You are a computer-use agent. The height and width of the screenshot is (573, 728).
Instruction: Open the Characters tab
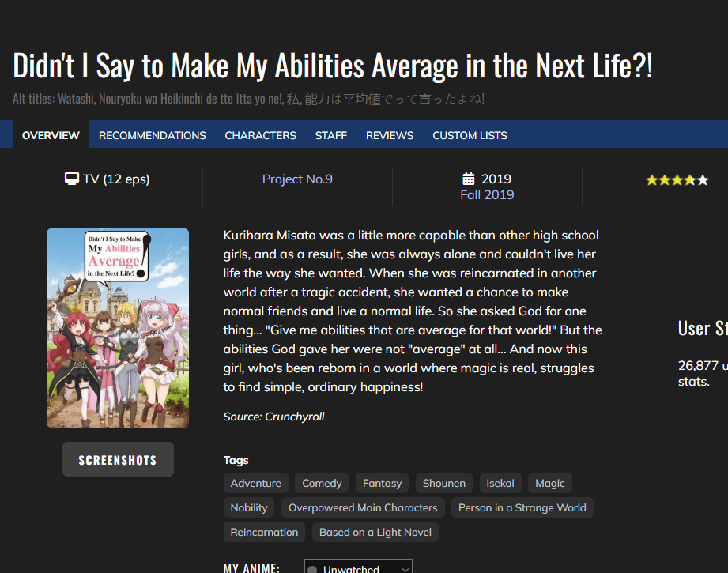click(x=260, y=135)
